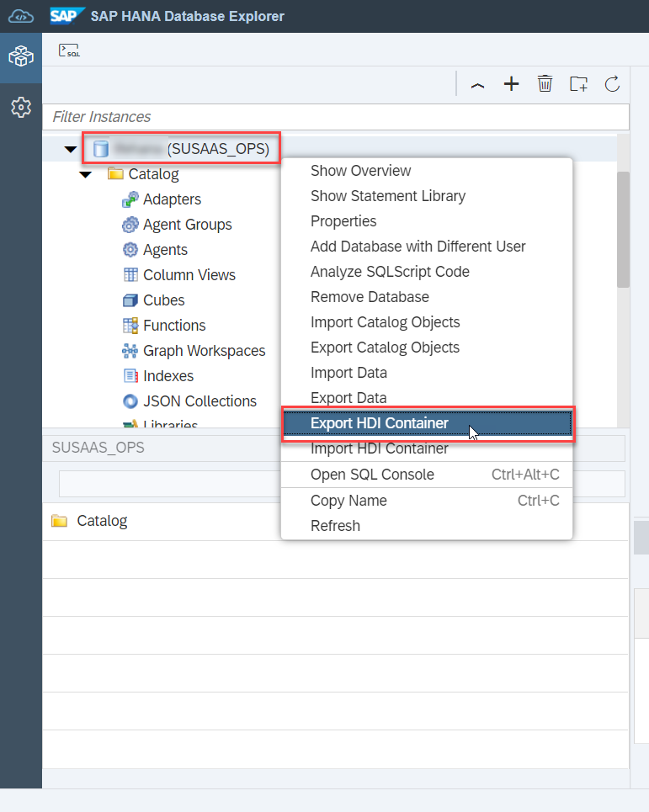Select the Functions label
649x812 pixels.
pos(174,326)
